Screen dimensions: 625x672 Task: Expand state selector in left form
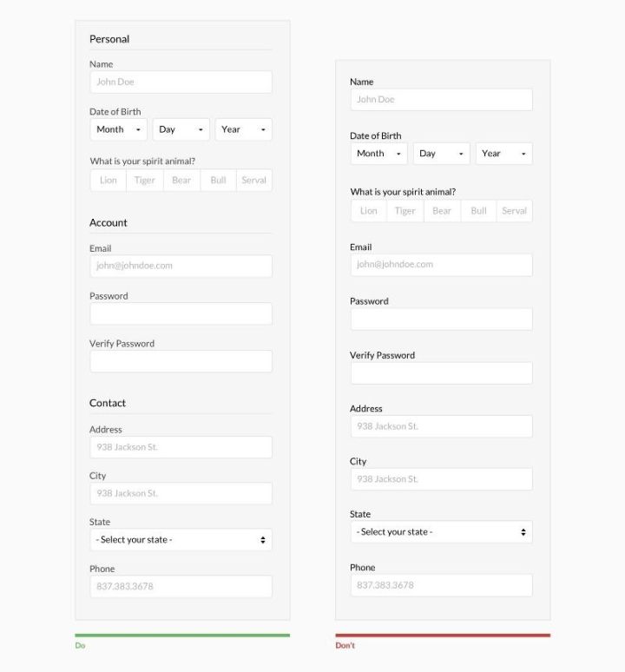coord(181,540)
